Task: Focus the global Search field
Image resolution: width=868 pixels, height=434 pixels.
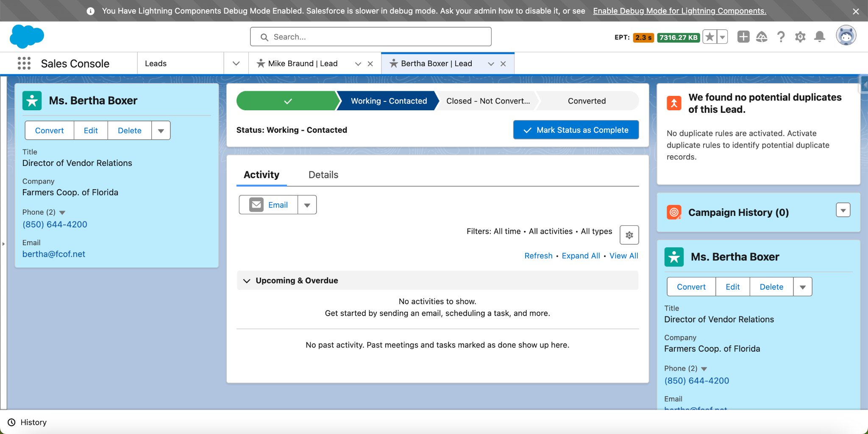Action: tap(371, 37)
